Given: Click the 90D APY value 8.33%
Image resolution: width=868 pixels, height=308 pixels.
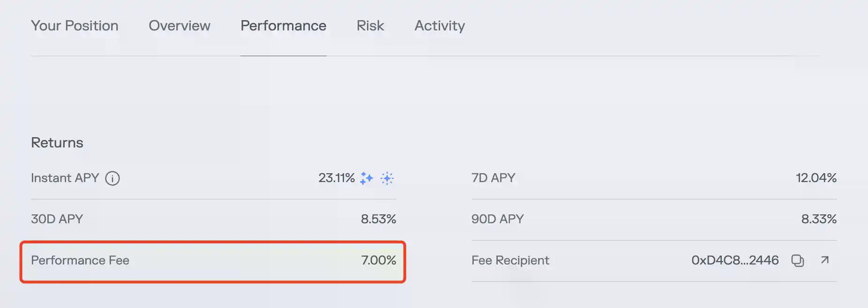Looking at the screenshot, I should [819, 219].
